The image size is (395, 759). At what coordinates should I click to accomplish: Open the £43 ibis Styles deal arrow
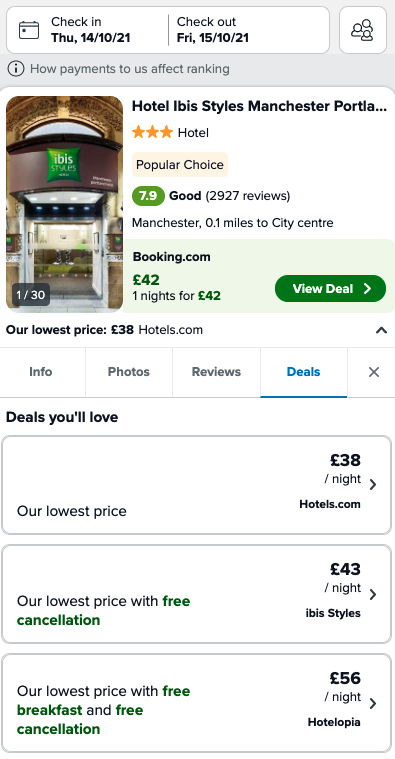coord(373,594)
